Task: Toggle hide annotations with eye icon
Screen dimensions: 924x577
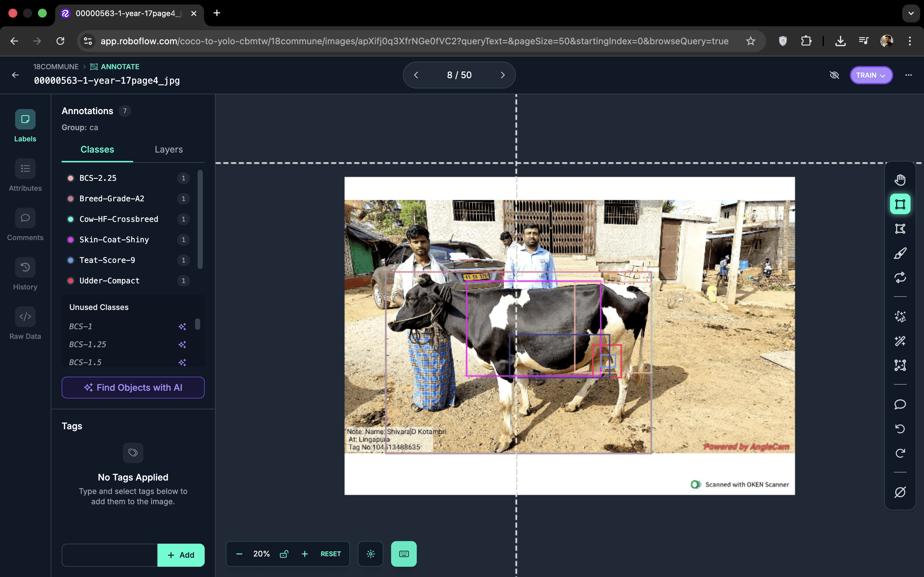Action: (834, 75)
